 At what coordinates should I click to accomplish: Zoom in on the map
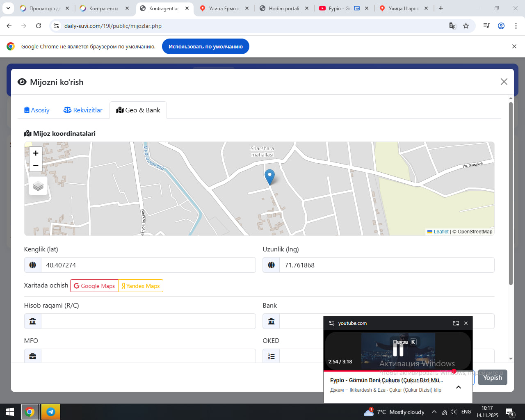[36, 153]
